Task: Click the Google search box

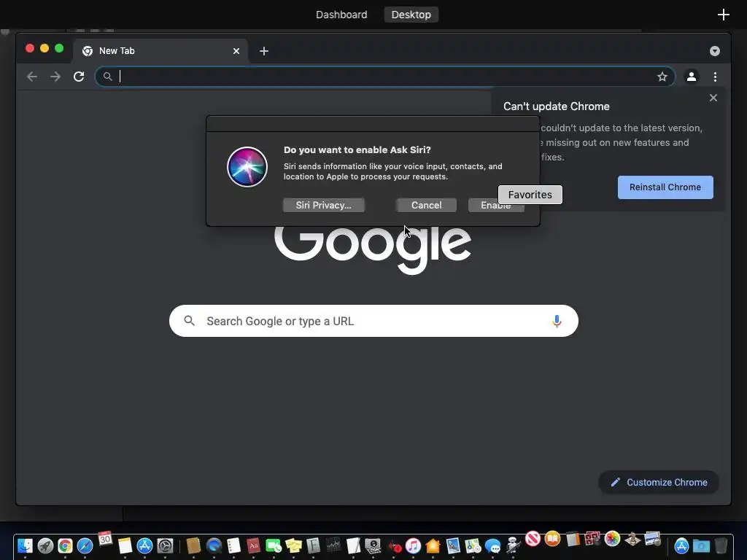Action: point(373,321)
